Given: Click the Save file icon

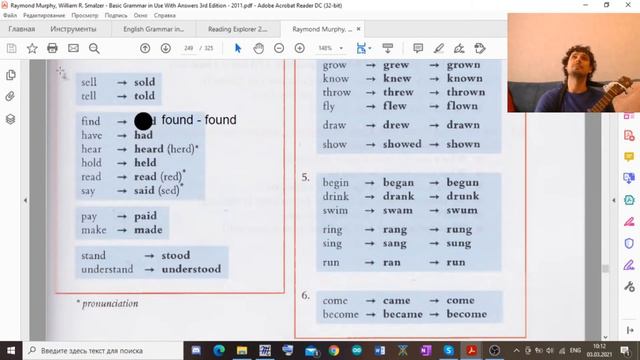Looking at the screenshot, I should (11, 48).
